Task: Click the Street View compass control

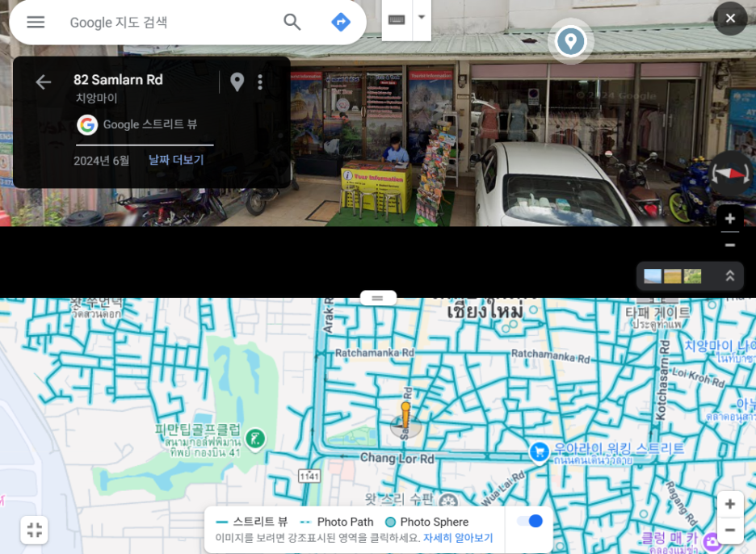Action: click(730, 174)
